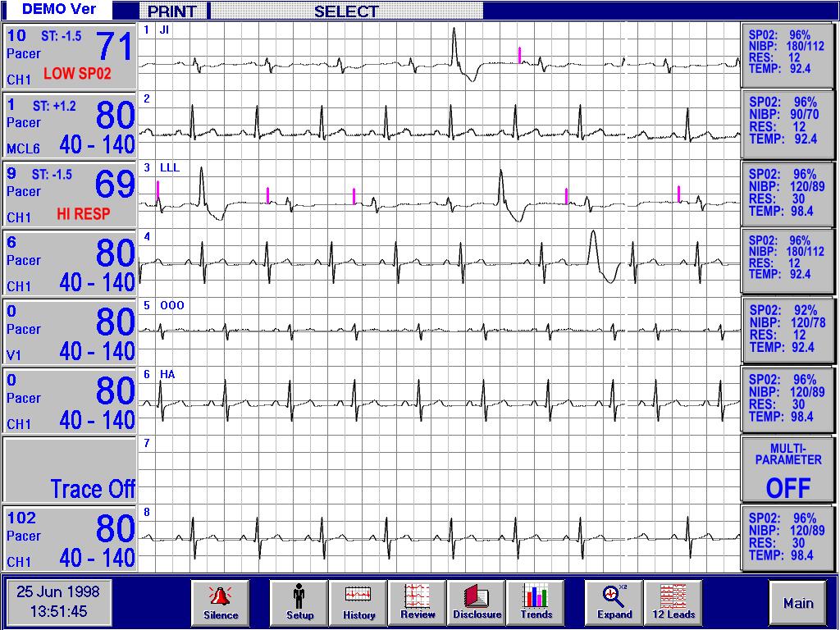
Task: Toggle the MULTI-PARAMETER OFF box
Action: [787, 470]
